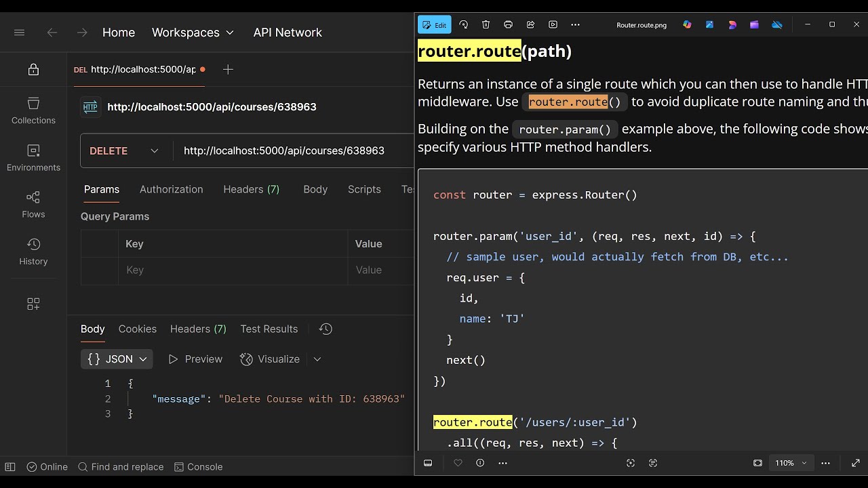The image size is (868, 488).
Task: Click the request URL input field
Action: pos(294,150)
